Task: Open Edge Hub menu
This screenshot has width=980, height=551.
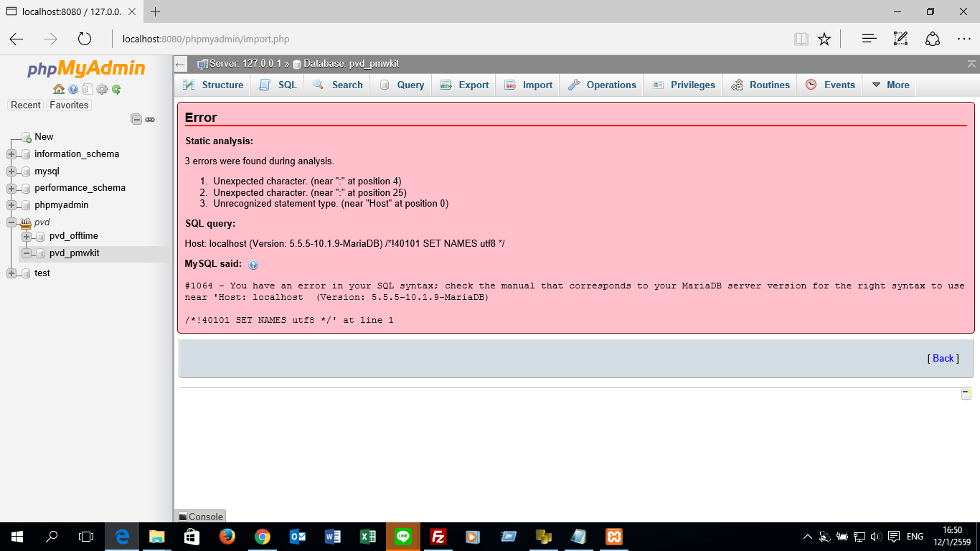Action: click(x=870, y=39)
